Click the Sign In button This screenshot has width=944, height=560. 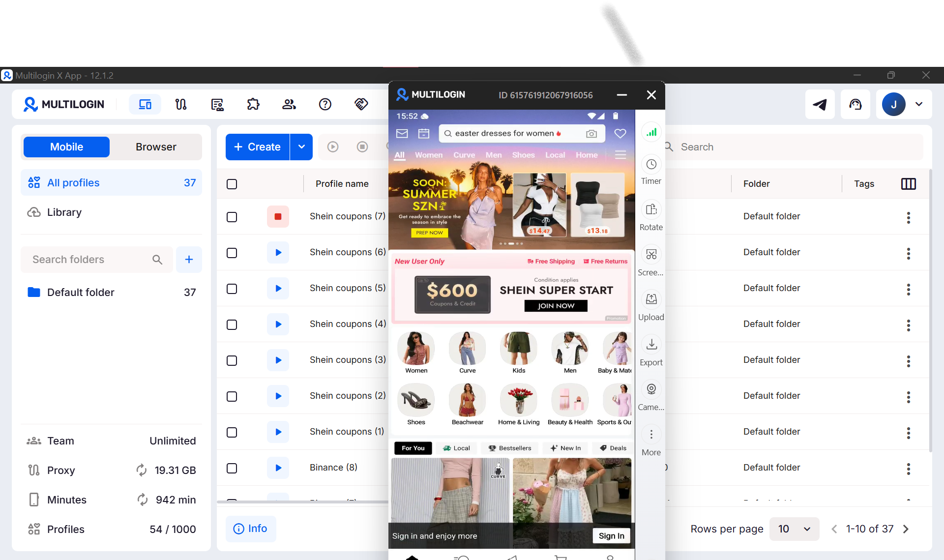[x=611, y=536]
